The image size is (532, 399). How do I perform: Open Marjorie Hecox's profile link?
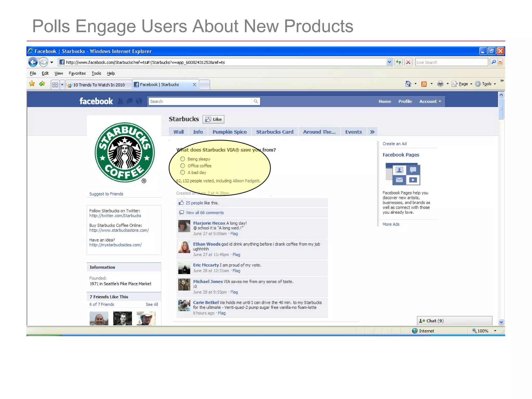[209, 223]
